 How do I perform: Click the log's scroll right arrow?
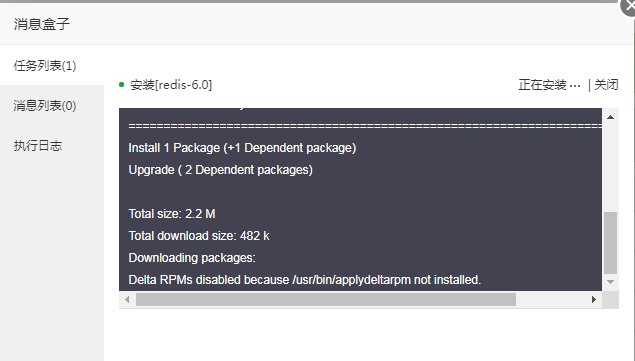point(594,299)
